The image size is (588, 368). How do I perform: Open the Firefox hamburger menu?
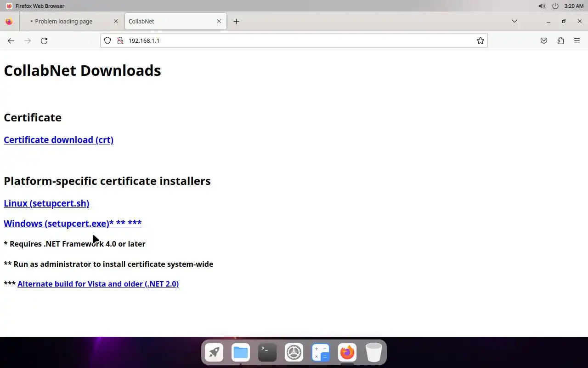click(577, 40)
